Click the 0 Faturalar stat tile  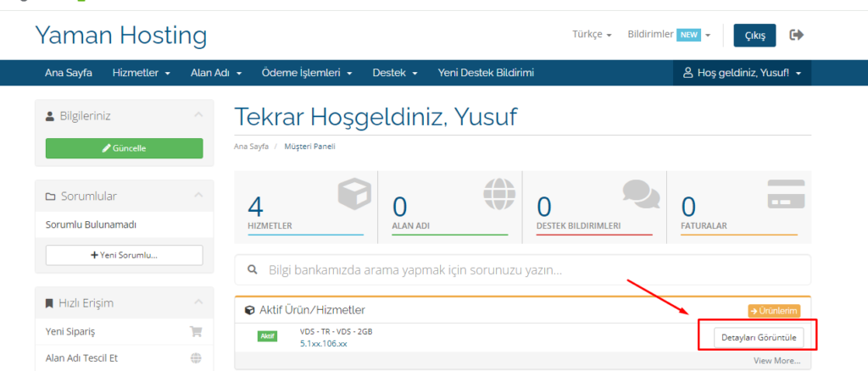point(739,208)
